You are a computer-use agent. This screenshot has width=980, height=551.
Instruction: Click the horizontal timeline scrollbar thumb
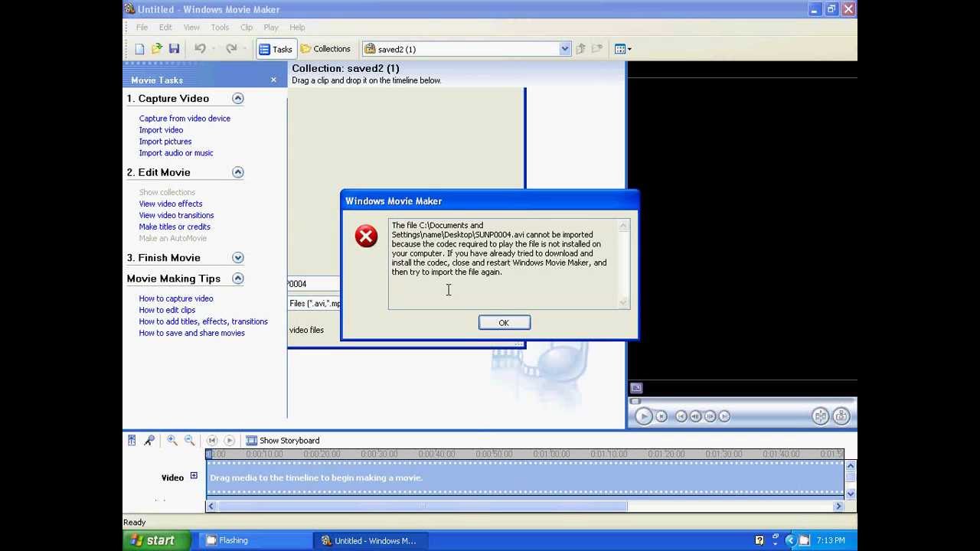421,506
